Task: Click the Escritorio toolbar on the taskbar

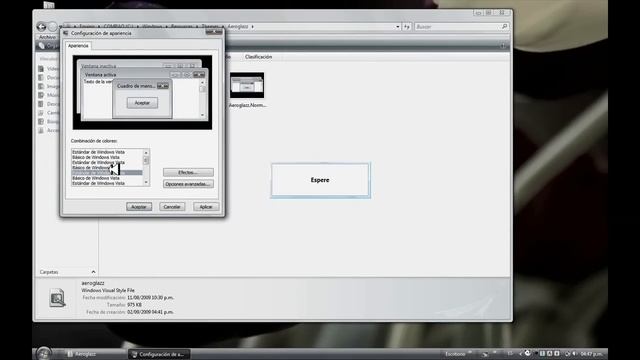Action: click(x=455, y=354)
